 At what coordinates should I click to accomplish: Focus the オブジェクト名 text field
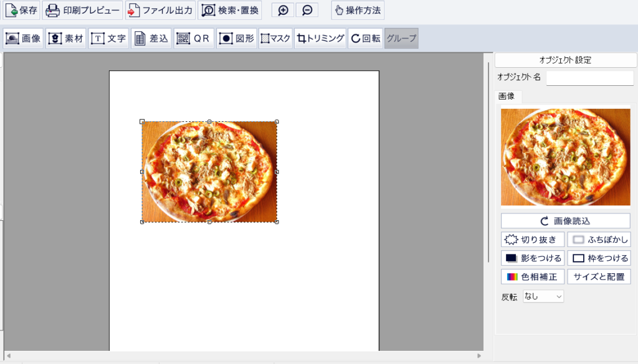(x=589, y=77)
